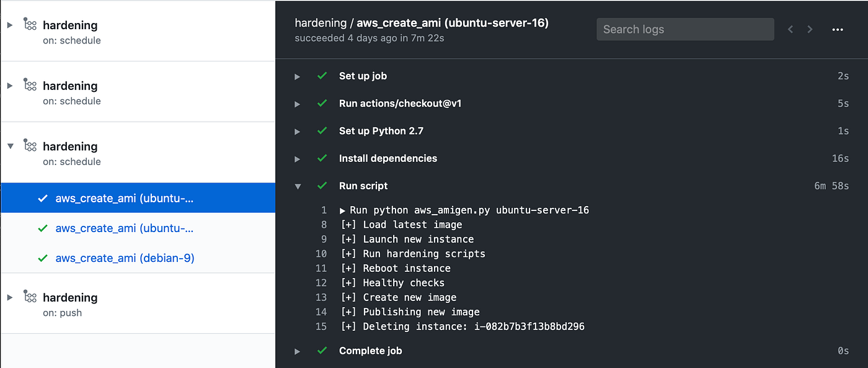Go to next search result arrow
The height and width of the screenshot is (368, 868).
point(810,29)
